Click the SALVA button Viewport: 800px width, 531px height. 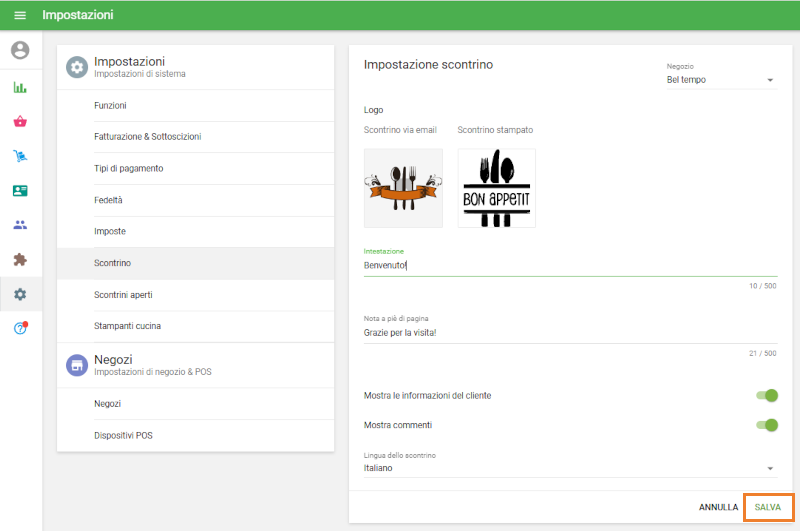(768, 507)
